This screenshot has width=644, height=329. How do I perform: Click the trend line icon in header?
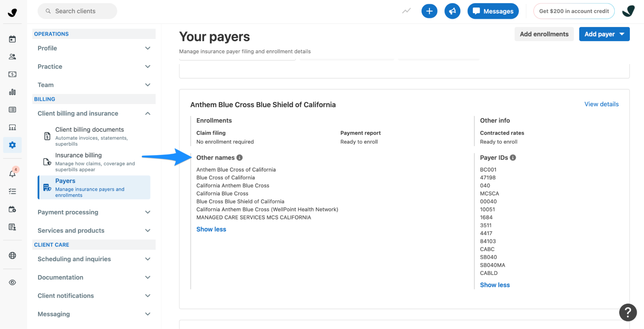406,11
